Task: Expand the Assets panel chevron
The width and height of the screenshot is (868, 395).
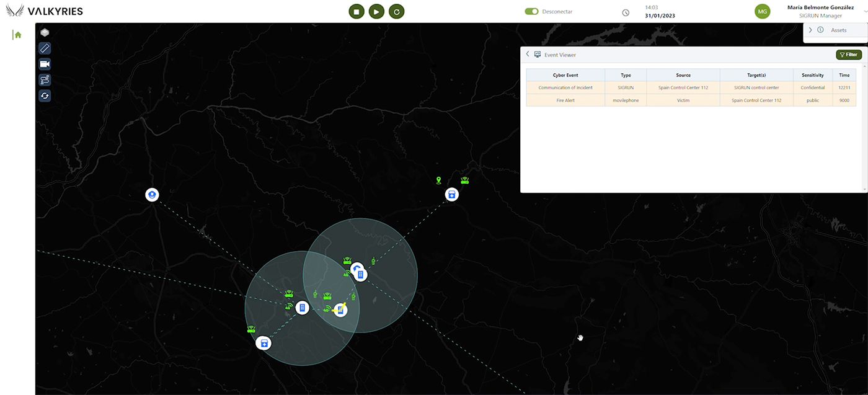Action: [x=810, y=30]
